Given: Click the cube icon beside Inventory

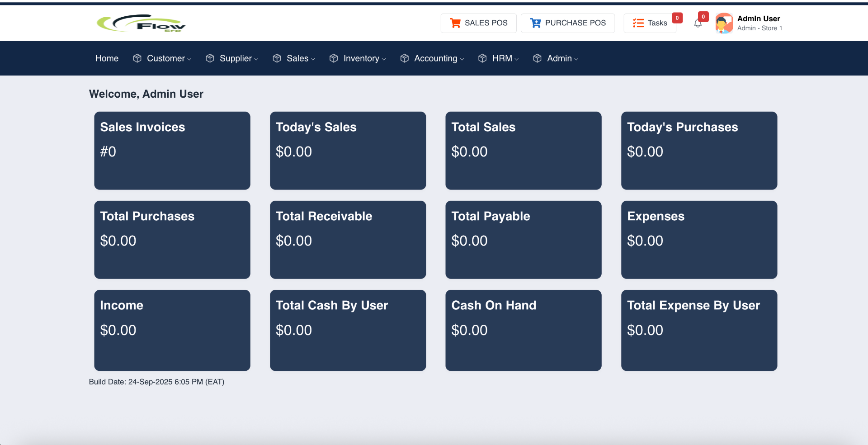Looking at the screenshot, I should pyautogui.click(x=334, y=58).
